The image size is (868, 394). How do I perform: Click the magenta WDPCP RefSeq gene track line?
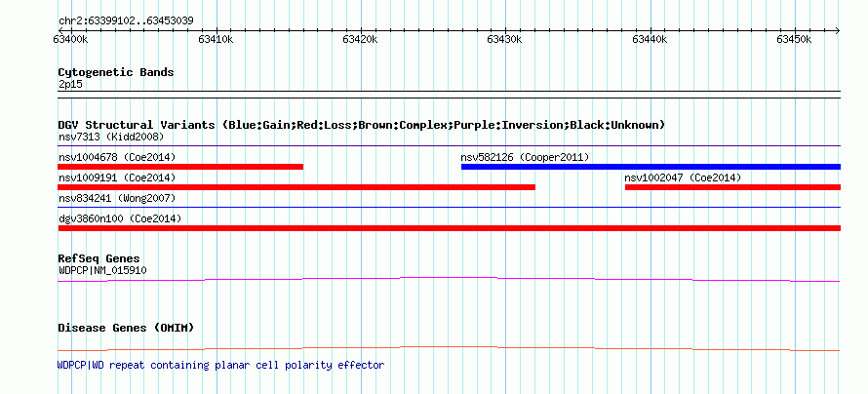[449, 279]
